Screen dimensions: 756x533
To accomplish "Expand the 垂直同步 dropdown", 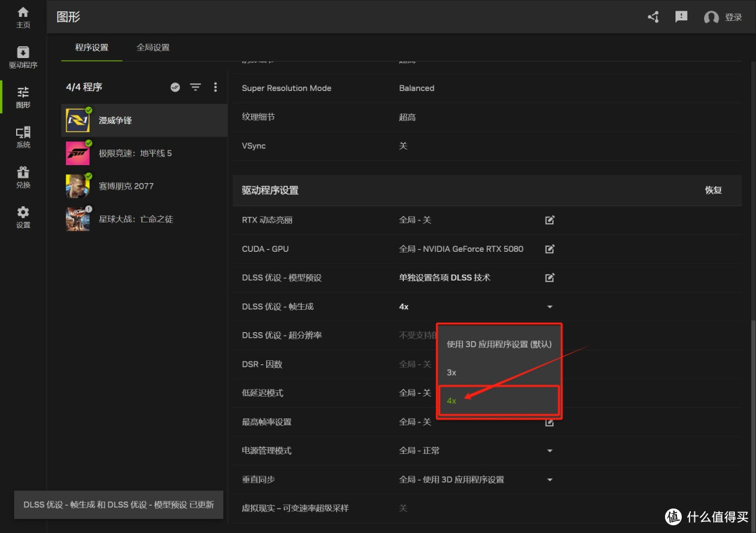I will pos(549,480).
